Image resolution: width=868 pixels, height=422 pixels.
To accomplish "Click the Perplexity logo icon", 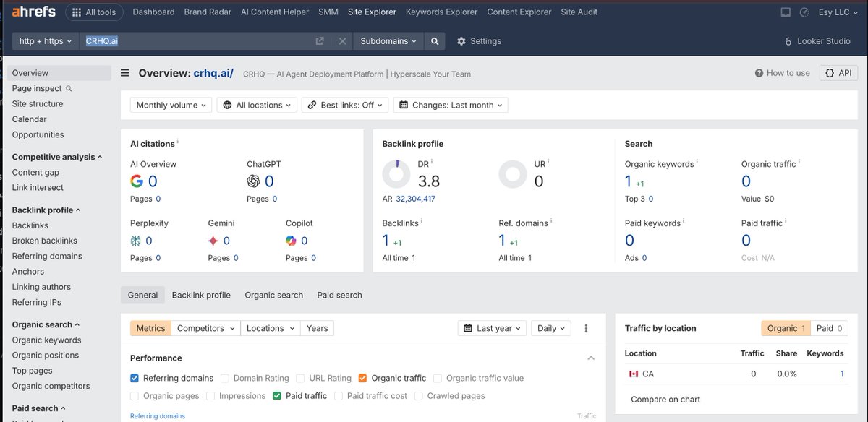I will pyautogui.click(x=136, y=241).
